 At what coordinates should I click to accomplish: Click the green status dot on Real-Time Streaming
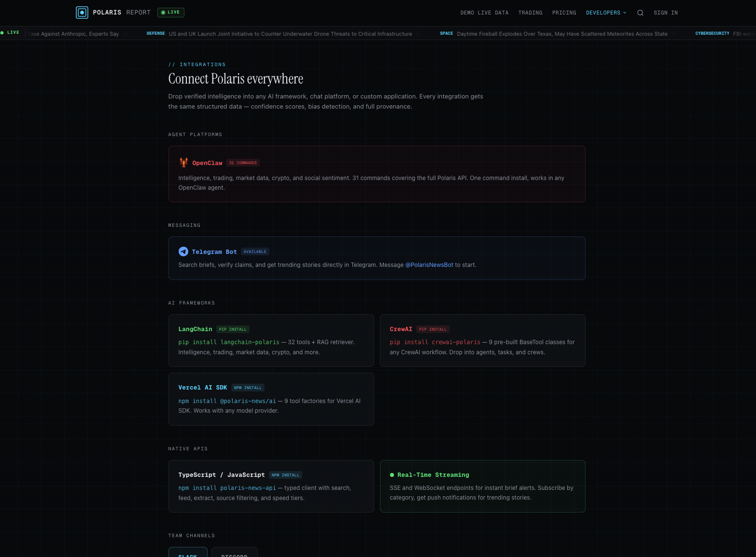point(391,475)
